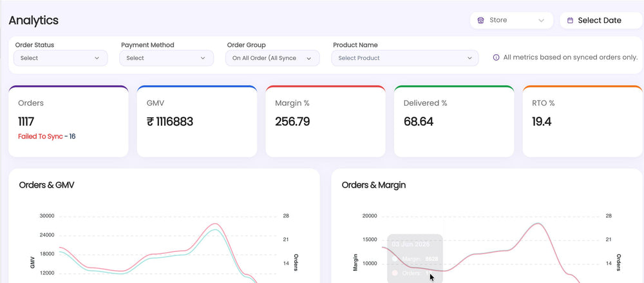Click the store icon in Store selector
This screenshot has height=283, width=644.
click(480, 20)
